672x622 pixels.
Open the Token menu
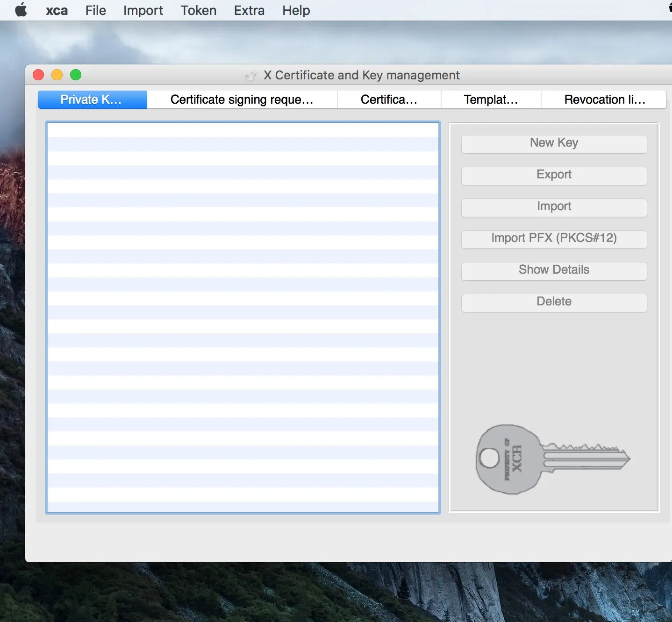click(199, 10)
